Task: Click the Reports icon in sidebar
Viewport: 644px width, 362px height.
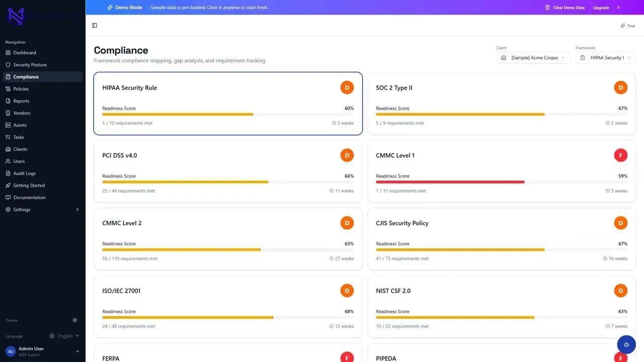Action: click(x=8, y=101)
